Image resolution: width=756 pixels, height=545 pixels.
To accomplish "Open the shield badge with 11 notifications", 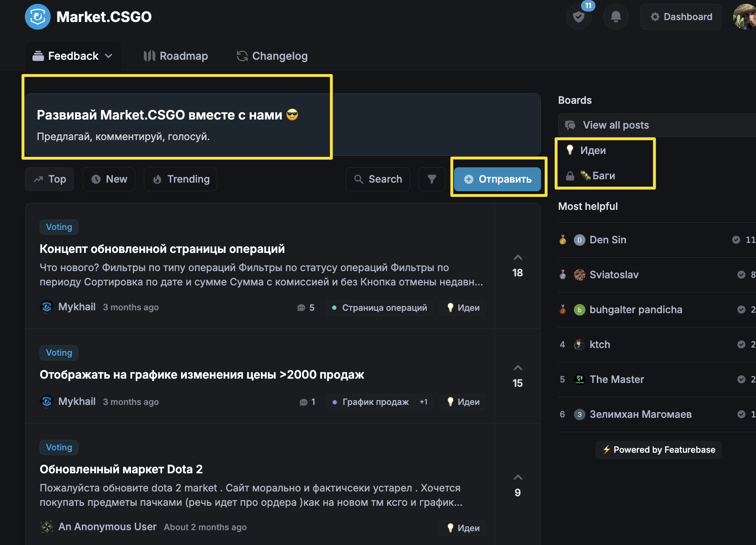I will (x=578, y=17).
